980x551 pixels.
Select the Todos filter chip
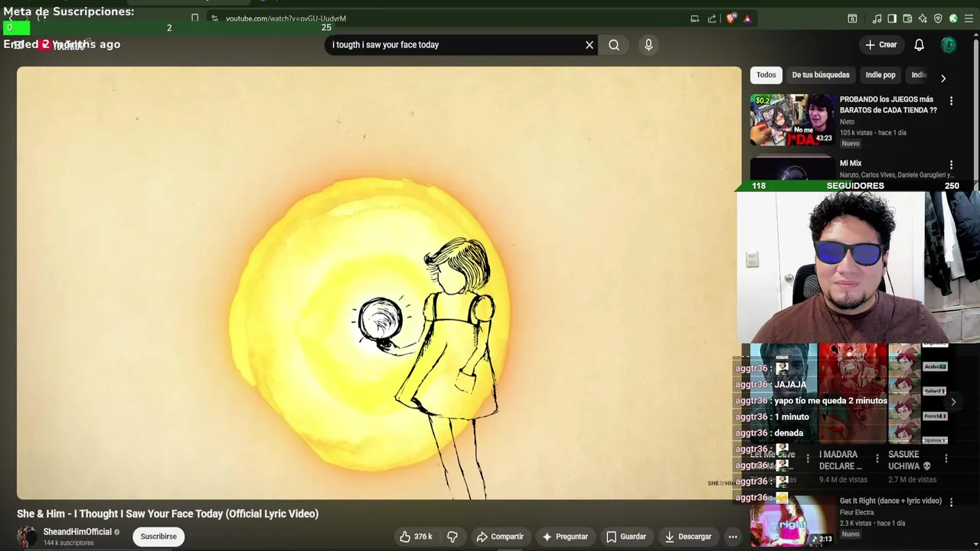coord(766,75)
